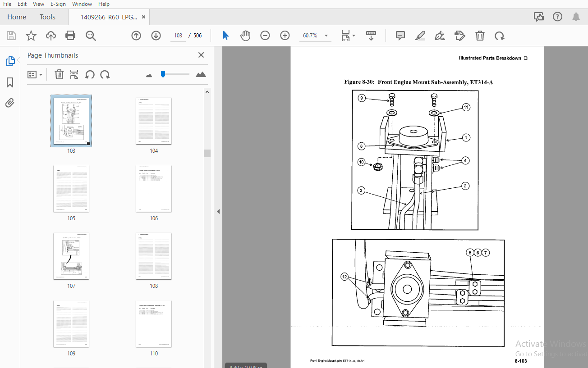Rotate pages counterclockwise in thumbnails panel
Image resolution: width=588 pixels, height=368 pixels.
pos(90,74)
